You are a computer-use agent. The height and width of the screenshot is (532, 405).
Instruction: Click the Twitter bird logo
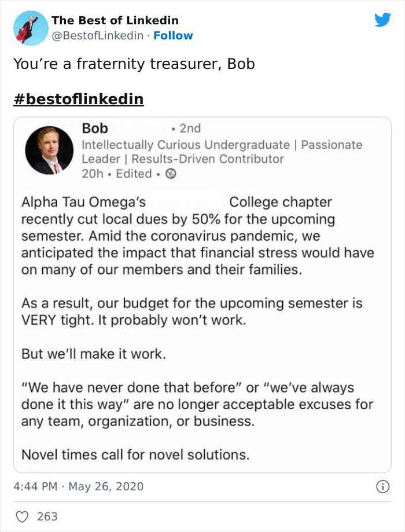click(x=383, y=20)
